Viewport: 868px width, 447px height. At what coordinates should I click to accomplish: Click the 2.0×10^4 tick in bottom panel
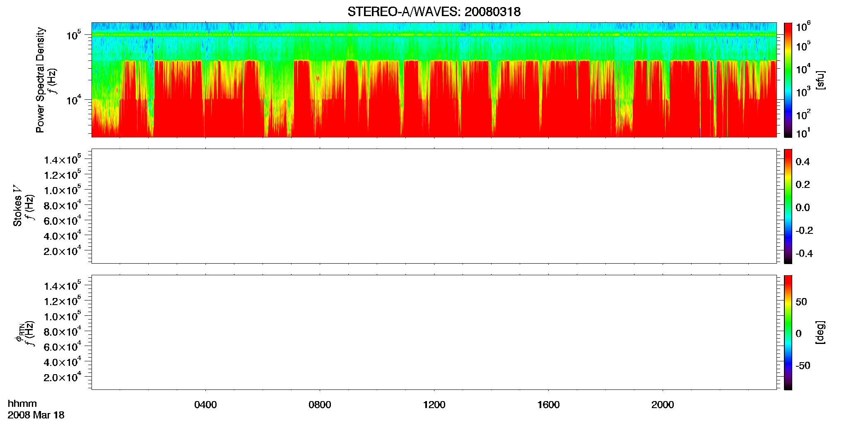(62, 377)
